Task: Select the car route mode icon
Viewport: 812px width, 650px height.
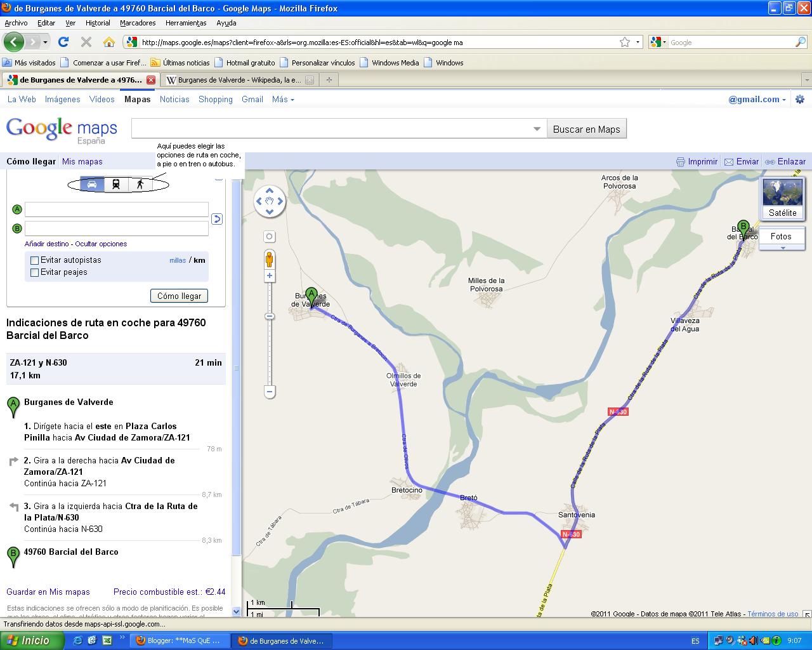Action: point(92,183)
